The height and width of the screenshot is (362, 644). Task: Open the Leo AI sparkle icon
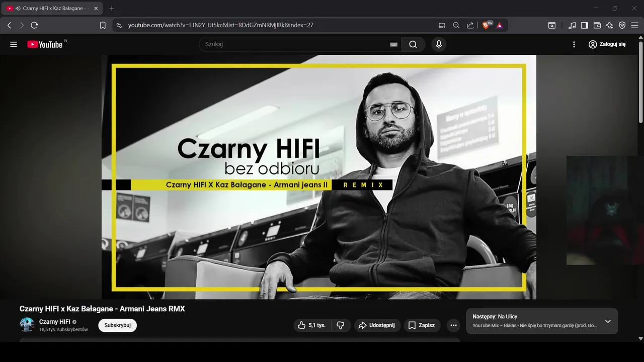(610, 25)
